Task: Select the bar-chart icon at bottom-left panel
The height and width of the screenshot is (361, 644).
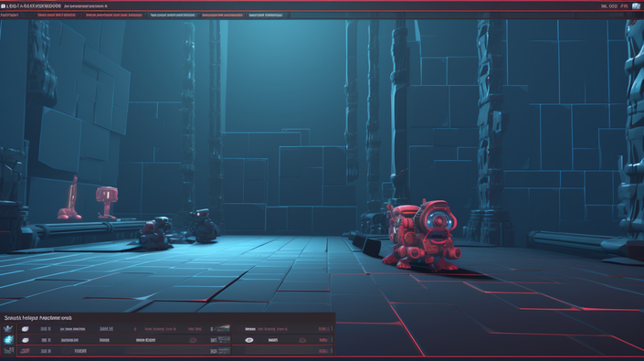Action: click(8, 351)
